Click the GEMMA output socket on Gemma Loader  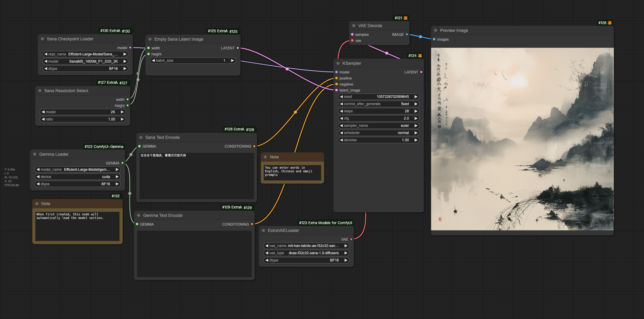point(122,163)
